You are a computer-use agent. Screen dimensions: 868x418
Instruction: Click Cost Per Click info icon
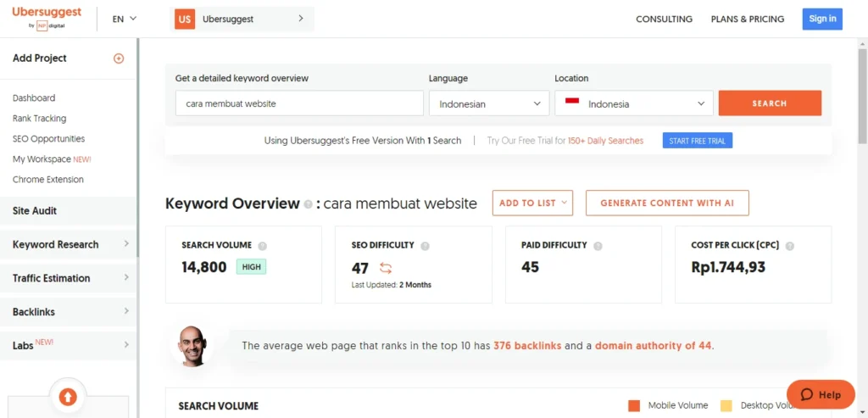(790, 246)
